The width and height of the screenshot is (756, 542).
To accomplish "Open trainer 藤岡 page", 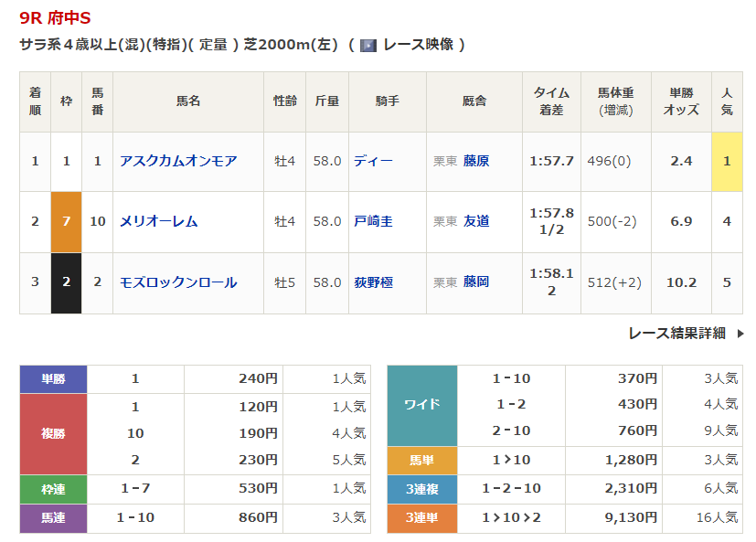I will click(x=475, y=282).
